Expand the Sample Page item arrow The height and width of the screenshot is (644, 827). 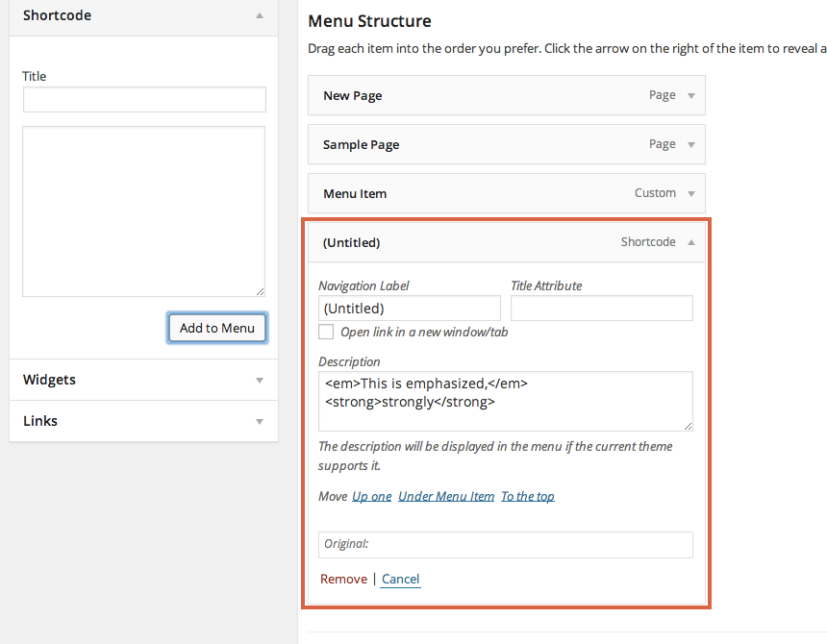pyautogui.click(x=690, y=145)
